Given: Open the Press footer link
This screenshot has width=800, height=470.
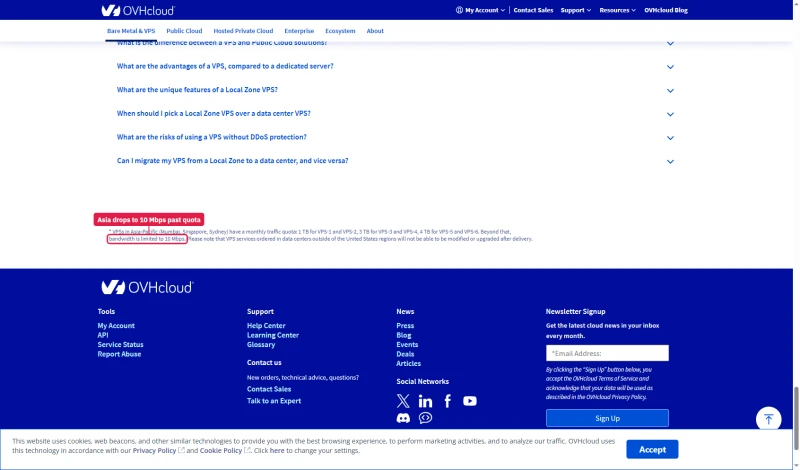Looking at the screenshot, I should tap(405, 326).
